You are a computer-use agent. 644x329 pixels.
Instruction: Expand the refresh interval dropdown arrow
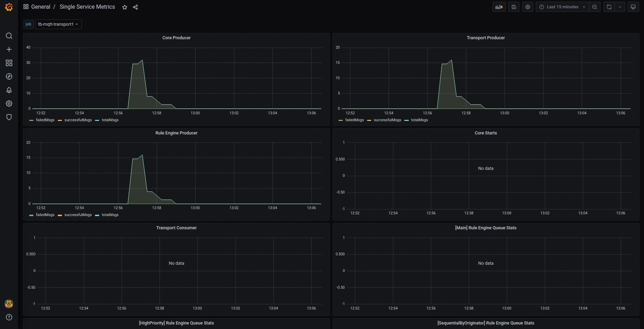point(620,7)
